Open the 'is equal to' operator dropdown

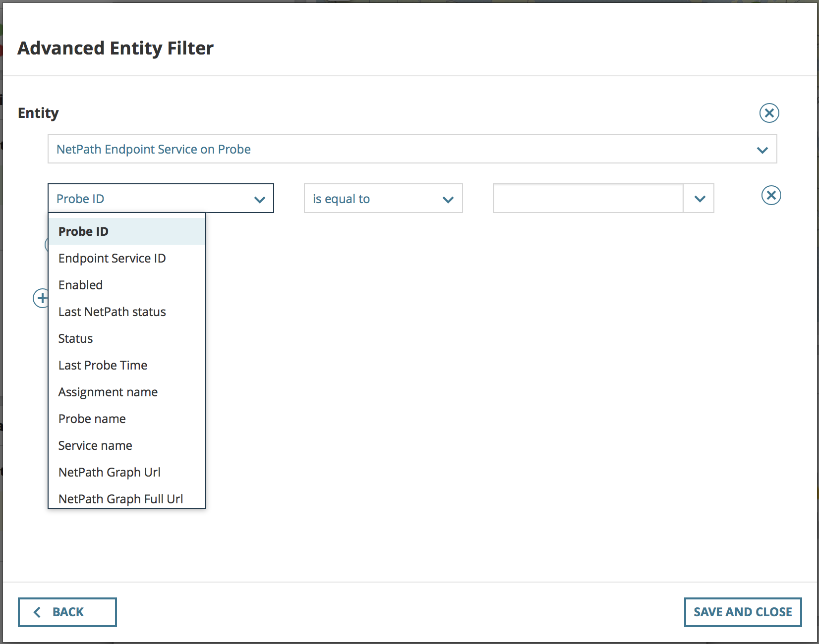(x=383, y=198)
